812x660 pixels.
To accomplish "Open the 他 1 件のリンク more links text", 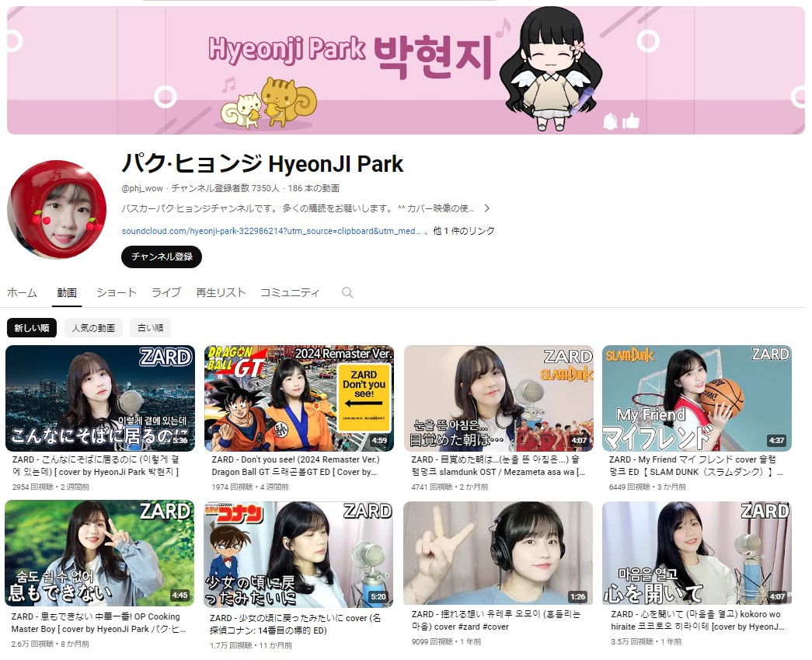I will pyautogui.click(x=464, y=231).
